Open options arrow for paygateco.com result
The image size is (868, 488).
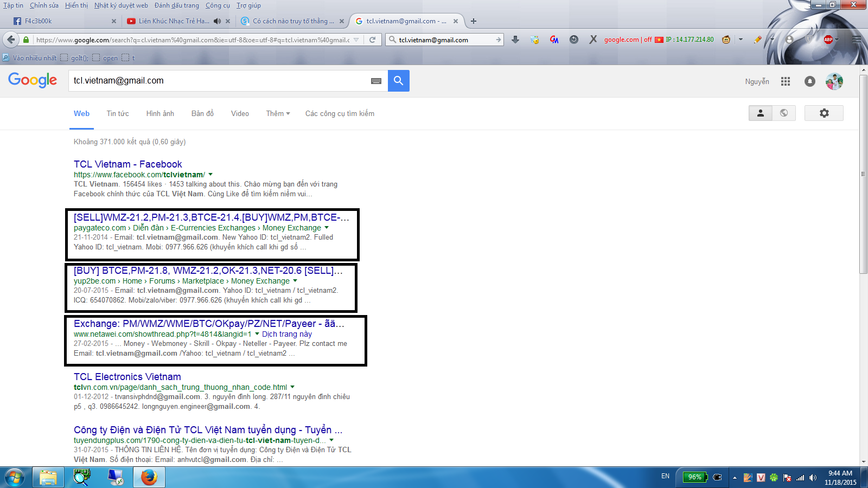(x=327, y=228)
